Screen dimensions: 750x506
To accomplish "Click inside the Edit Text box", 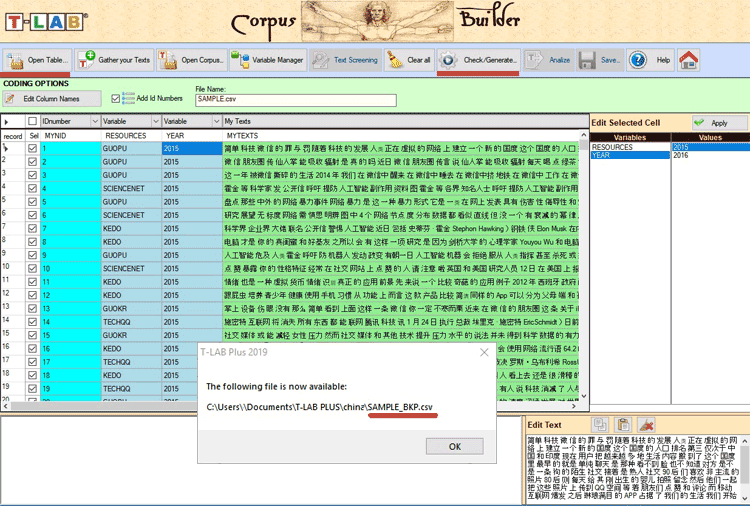I will pyautogui.click(x=633, y=469).
